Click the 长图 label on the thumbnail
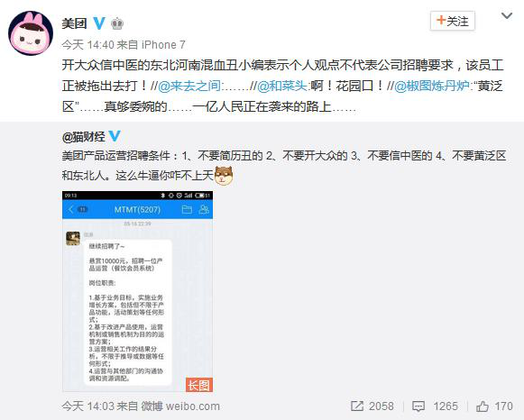Image resolution: width=524 pixels, height=420 pixels. click(199, 385)
